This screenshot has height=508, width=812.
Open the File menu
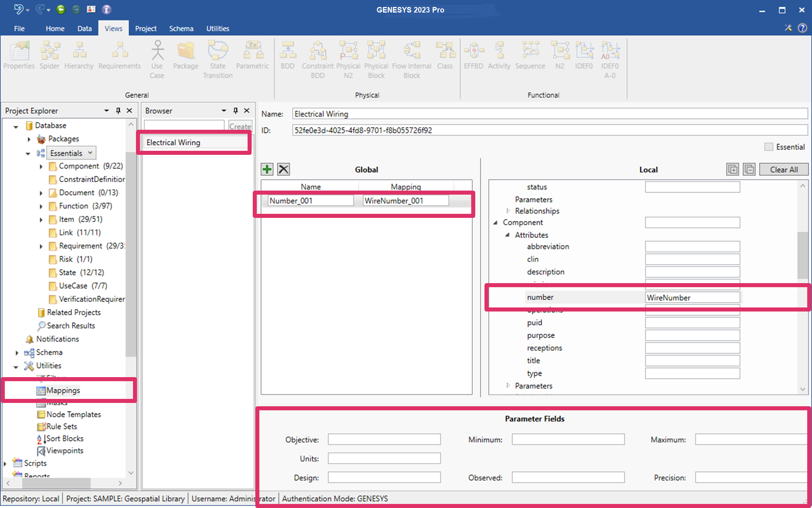coord(19,28)
